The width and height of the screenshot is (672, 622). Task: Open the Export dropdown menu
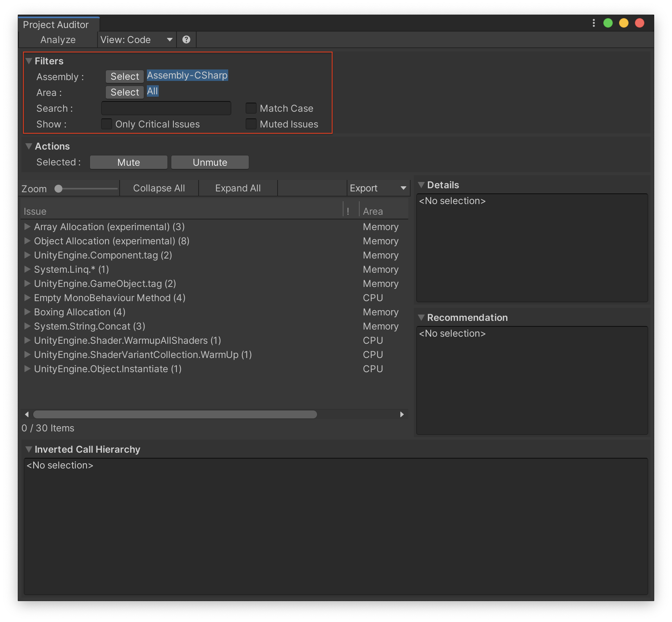[378, 188]
